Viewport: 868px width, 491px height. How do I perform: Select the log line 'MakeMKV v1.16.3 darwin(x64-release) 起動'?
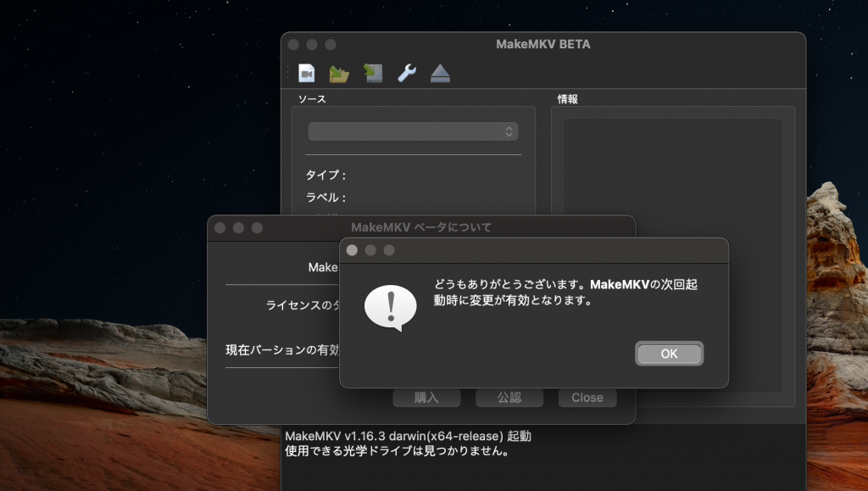click(x=408, y=436)
